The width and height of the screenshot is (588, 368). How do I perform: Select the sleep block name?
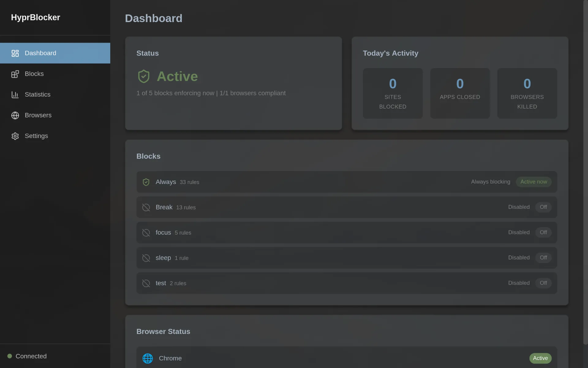point(163,258)
